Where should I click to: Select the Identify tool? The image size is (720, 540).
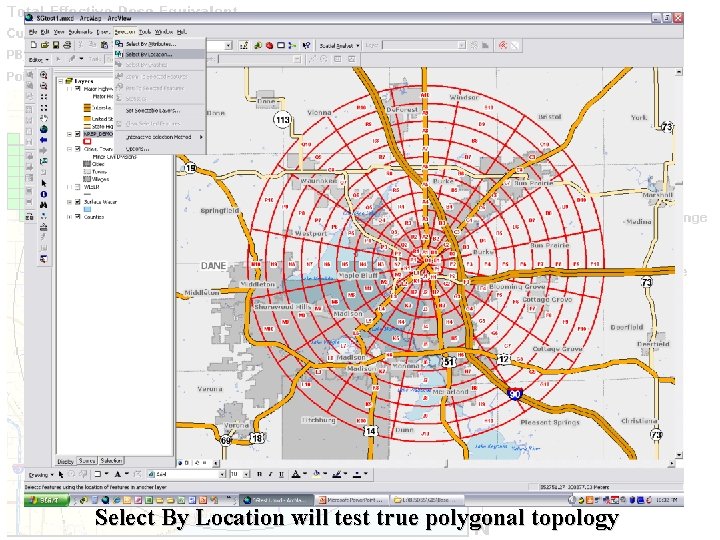[44, 194]
